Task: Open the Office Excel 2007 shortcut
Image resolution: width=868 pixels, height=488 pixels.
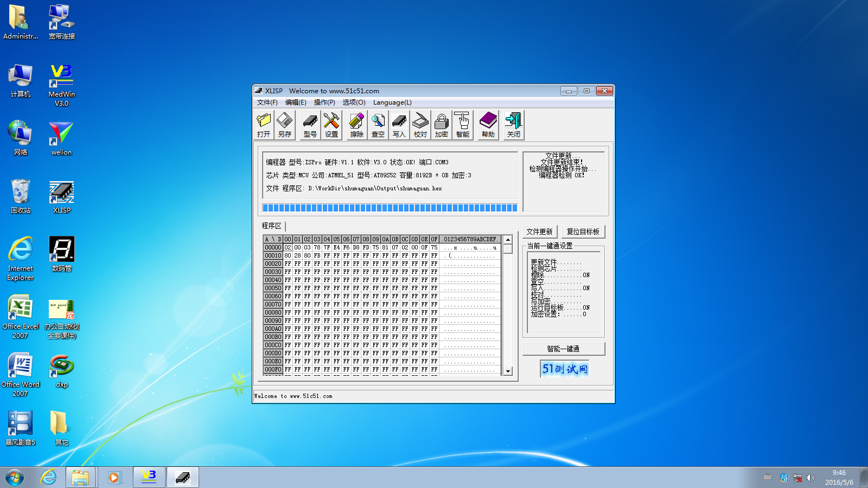Action: tap(20, 317)
